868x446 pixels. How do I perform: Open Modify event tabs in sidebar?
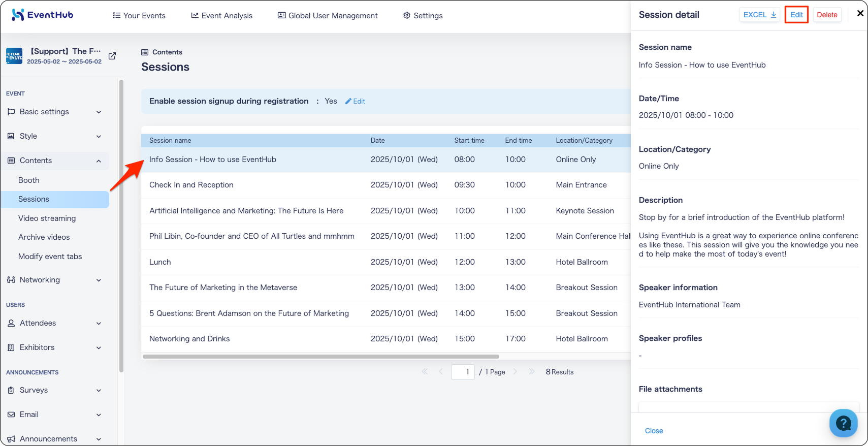click(x=50, y=257)
